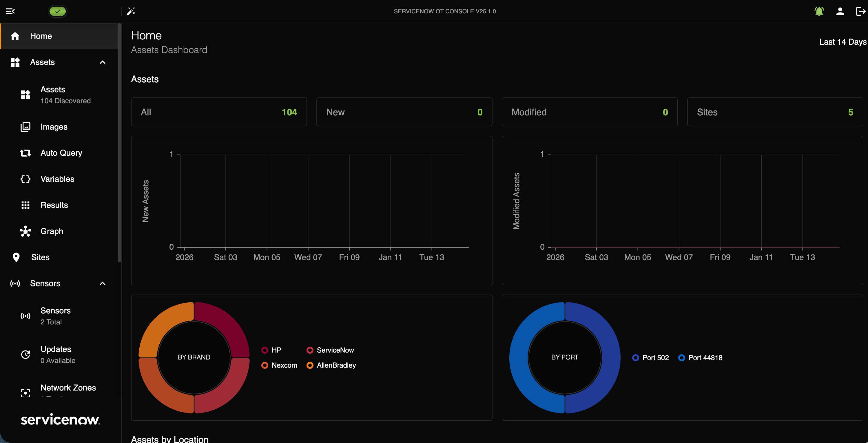The image size is (868, 443).
Task: Toggle the Port 502 legend entry
Action: [651, 358]
